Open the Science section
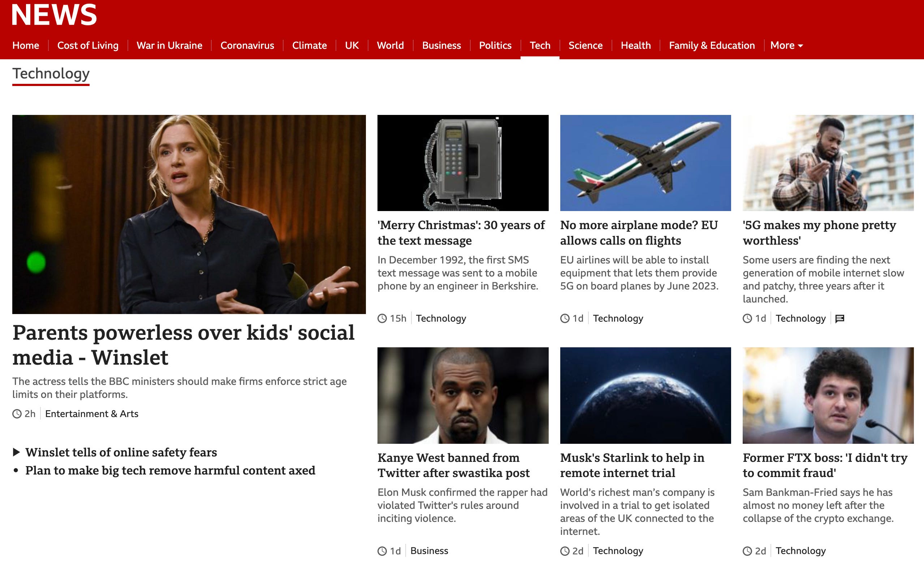The image size is (924, 571). pos(586,46)
